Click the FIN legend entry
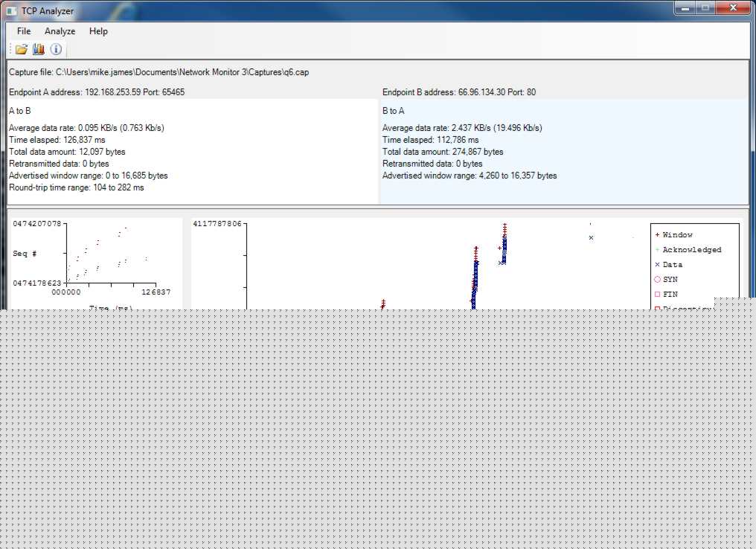756x549 pixels. click(x=666, y=295)
